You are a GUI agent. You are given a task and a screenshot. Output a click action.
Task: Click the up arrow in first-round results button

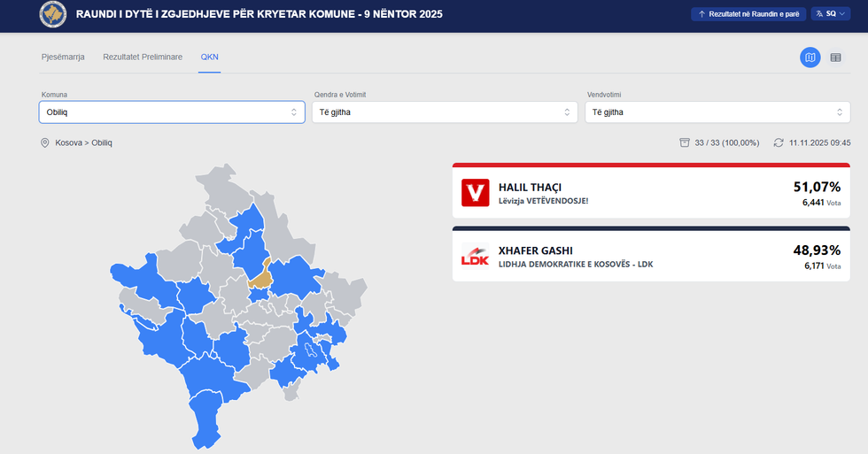tap(701, 14)
